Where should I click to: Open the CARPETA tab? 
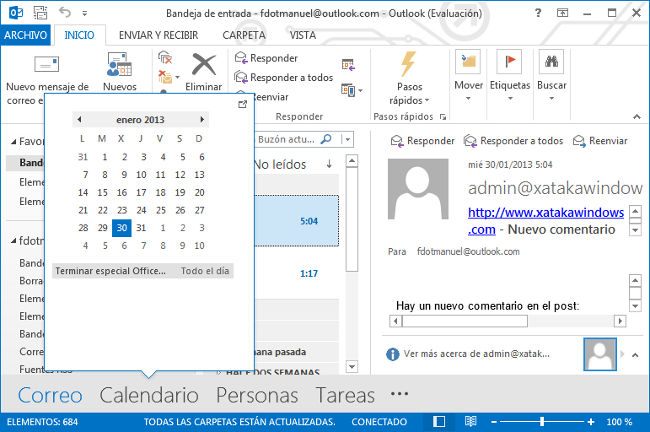click(244, 35)
